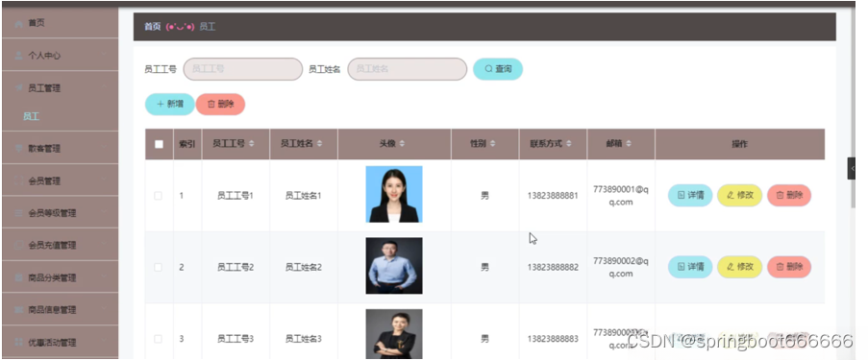
Task: Click the icon beside 优惠活动管理
Action: [19, 343]
